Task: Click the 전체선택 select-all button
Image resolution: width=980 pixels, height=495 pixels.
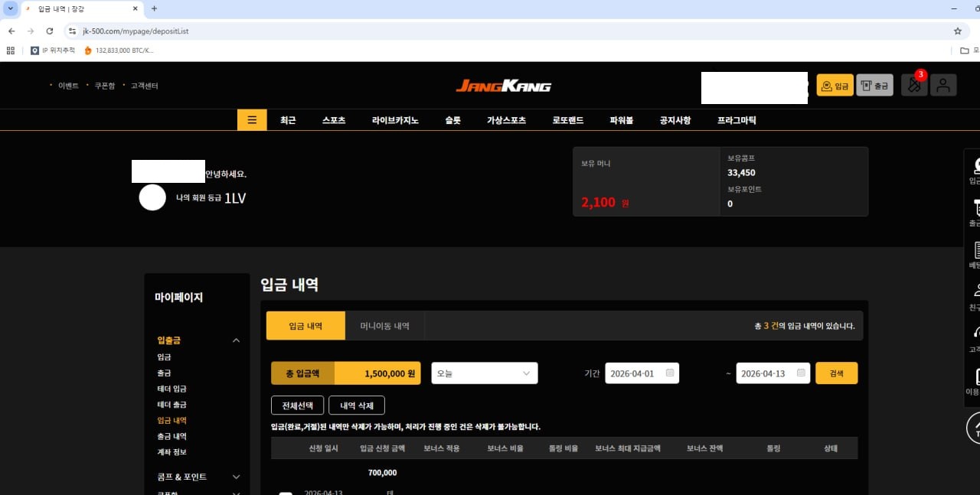Action: point(297,405)
